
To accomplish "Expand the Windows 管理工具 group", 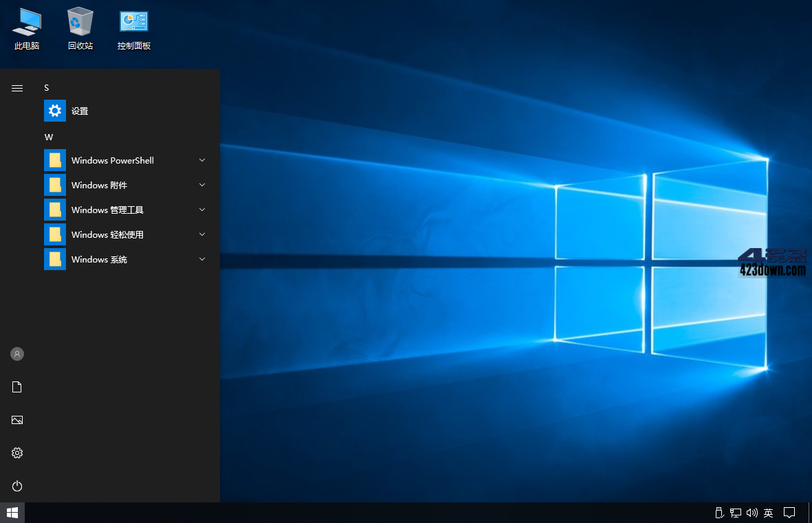I will (x=201, y=210).
